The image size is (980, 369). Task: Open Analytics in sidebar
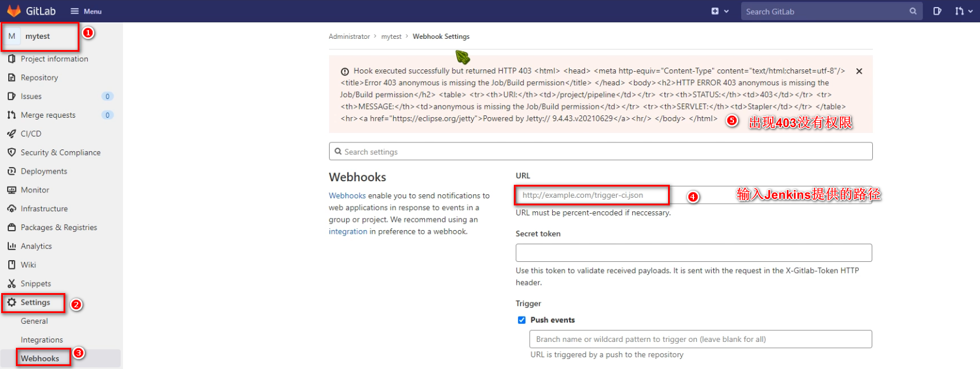(36, 246)
